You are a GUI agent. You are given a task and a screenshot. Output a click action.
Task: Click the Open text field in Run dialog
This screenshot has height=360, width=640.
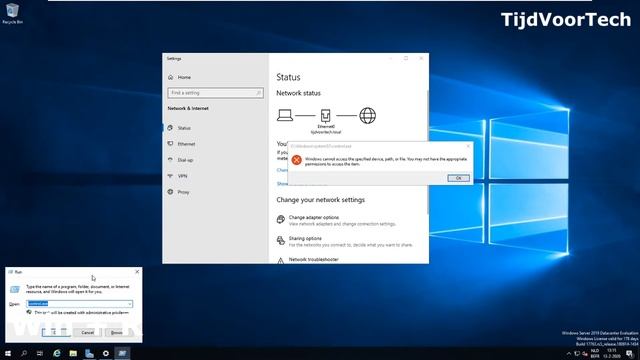point(79,304)
